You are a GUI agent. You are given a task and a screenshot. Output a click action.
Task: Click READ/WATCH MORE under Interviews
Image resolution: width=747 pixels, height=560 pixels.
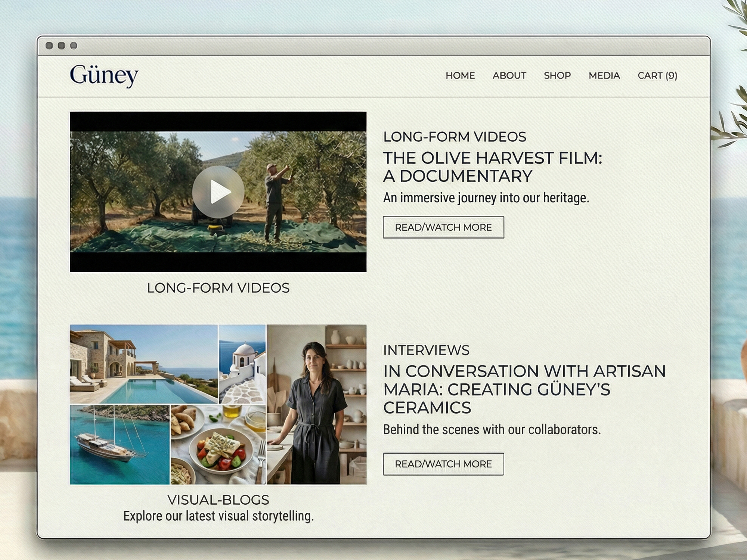[x=443, y=464]
